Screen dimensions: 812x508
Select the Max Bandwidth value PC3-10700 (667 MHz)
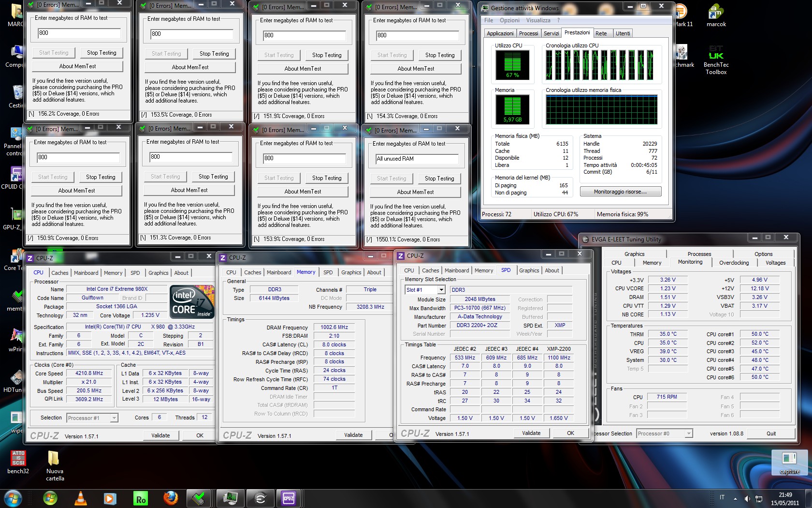click(479, 308)
